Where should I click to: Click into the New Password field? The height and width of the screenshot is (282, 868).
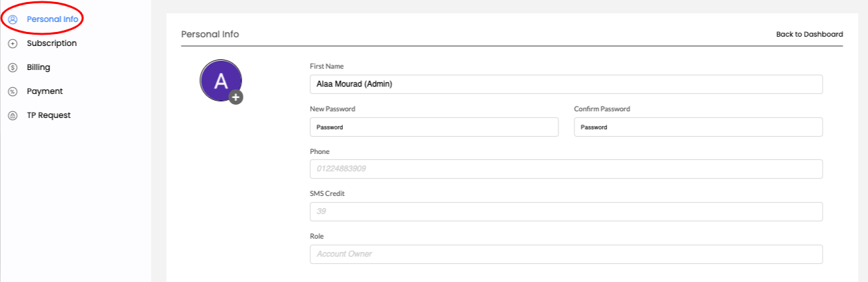[434, 127]
